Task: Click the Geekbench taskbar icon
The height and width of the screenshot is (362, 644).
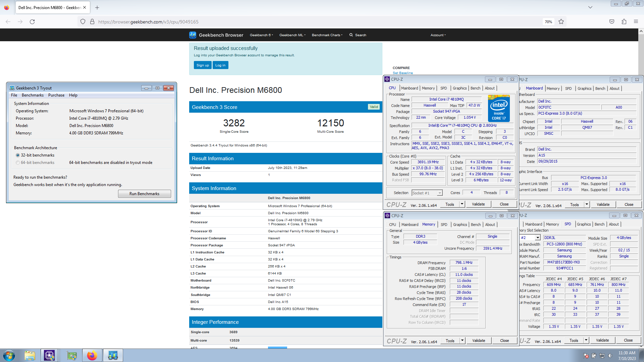Action: coord(113,355)
